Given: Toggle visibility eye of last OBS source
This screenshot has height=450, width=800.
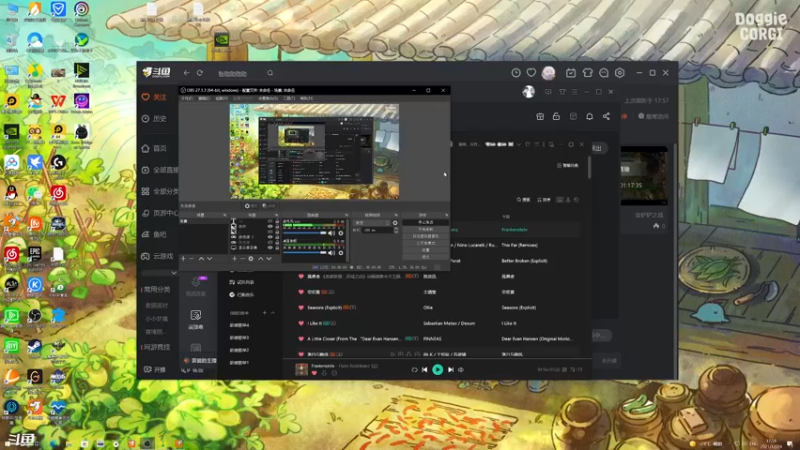Looking at the screenshot, I should [270, 247].
